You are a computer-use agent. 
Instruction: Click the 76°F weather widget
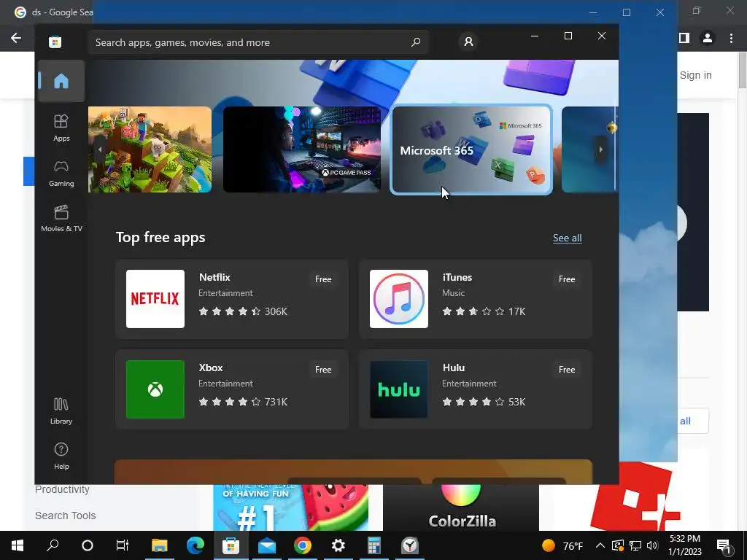pyautogui.click(x=562, y=545)
